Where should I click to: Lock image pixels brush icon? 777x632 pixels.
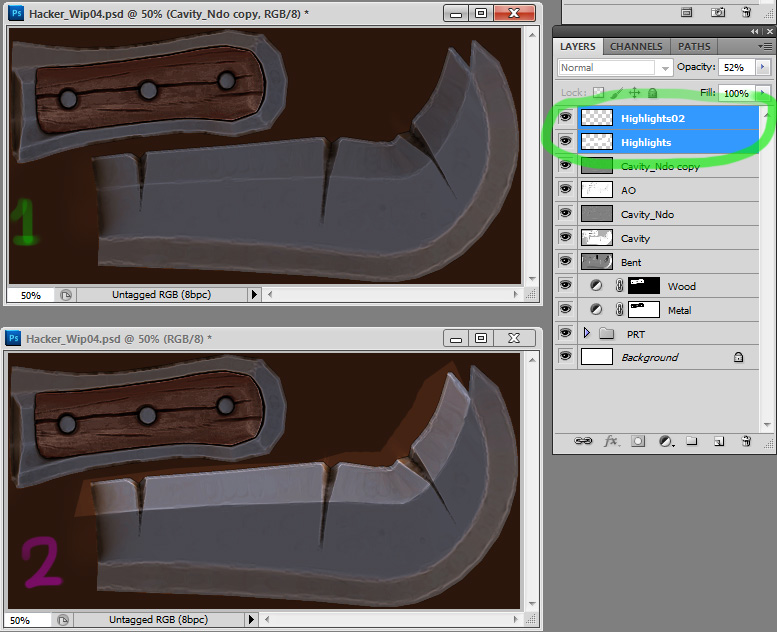click(x=616, y=93)
